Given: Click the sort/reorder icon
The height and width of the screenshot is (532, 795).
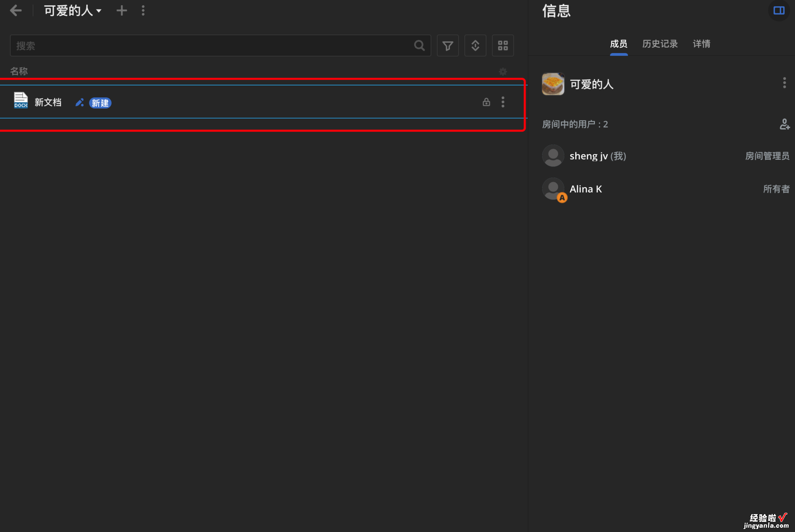Looking at the screenshot, I should pyautogui.click(x=475, y=45).
